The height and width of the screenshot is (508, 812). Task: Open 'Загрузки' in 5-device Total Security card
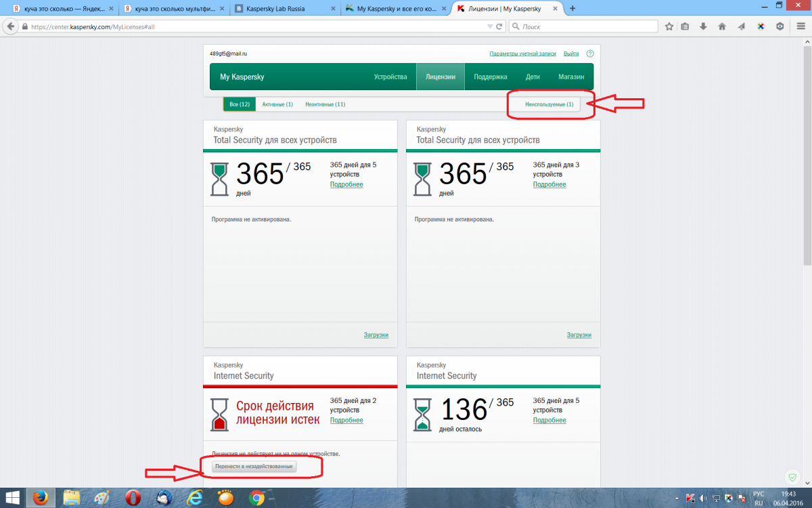pyautogui.click(x=376, y=335)
